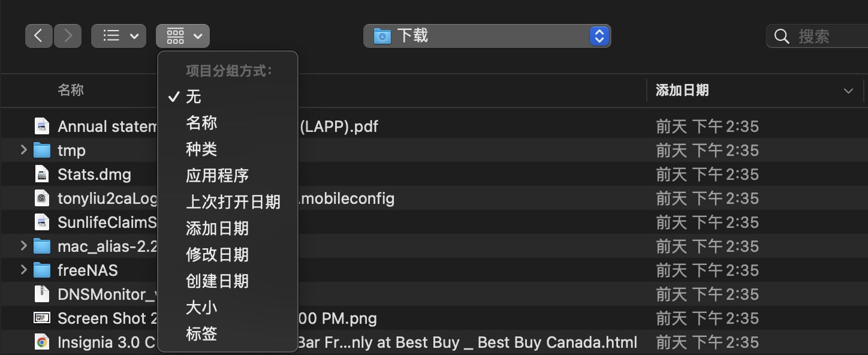Click the tonyliu2ca mobileconfig file icon

[x=42, y=198]
